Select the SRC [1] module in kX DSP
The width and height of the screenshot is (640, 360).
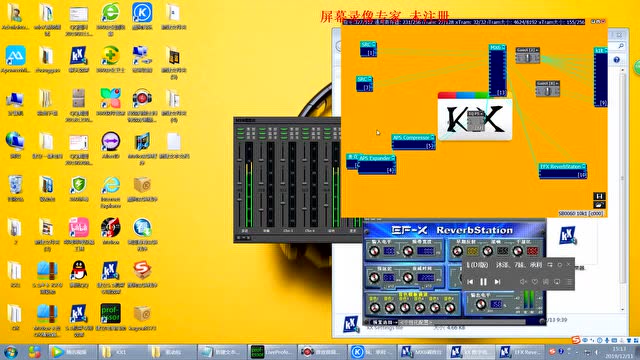coord(368,49)
